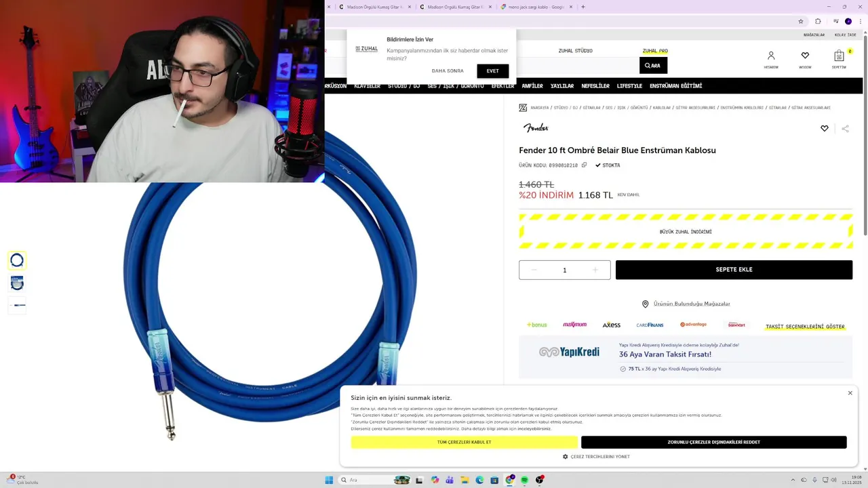Launch Spotify from the taskbar
Viewport: 868px width, 488px height.
524,480
